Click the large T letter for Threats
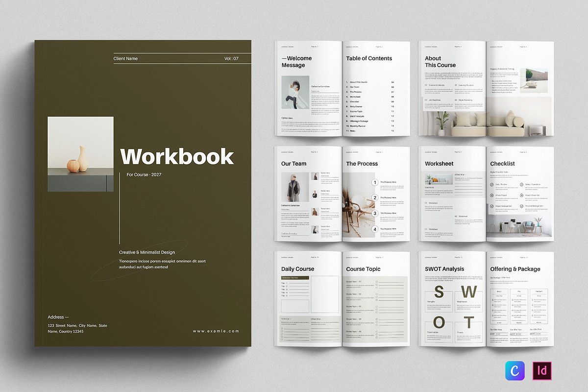 [x=469, y=322]
